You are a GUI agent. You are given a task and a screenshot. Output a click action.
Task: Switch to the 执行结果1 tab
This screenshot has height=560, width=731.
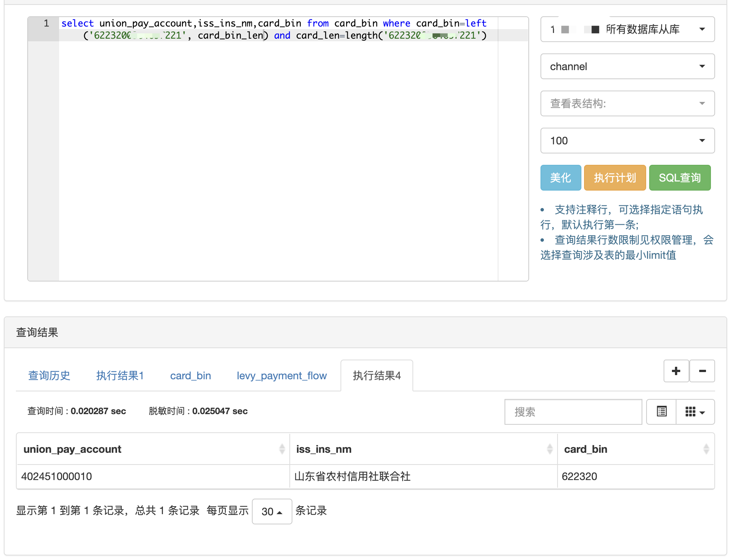(x=120, y=375)
